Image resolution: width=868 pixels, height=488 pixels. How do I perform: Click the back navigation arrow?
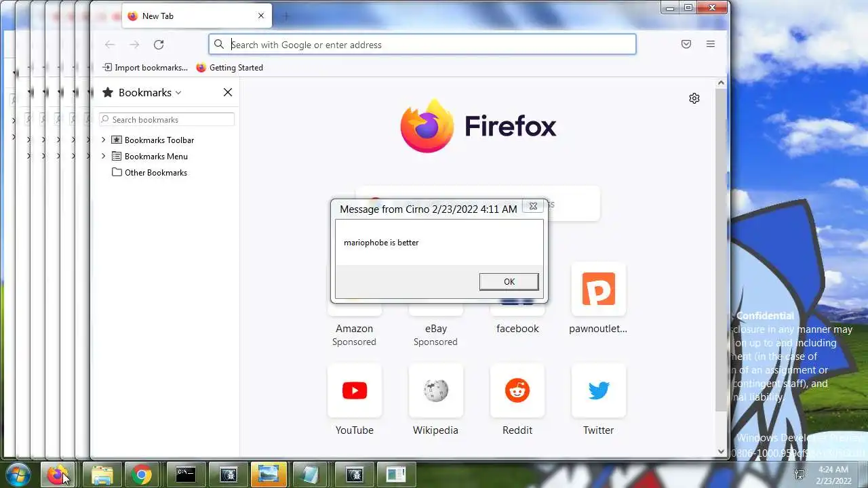point(110,45)
